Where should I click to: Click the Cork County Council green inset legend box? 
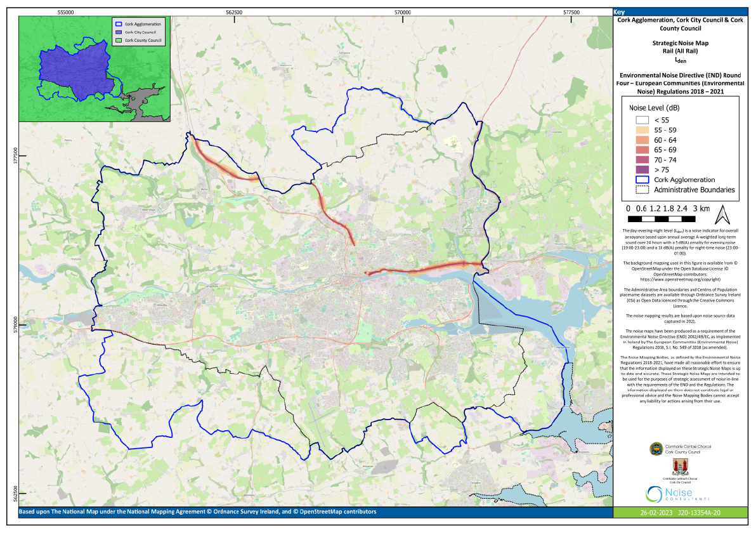pos(119,40)
